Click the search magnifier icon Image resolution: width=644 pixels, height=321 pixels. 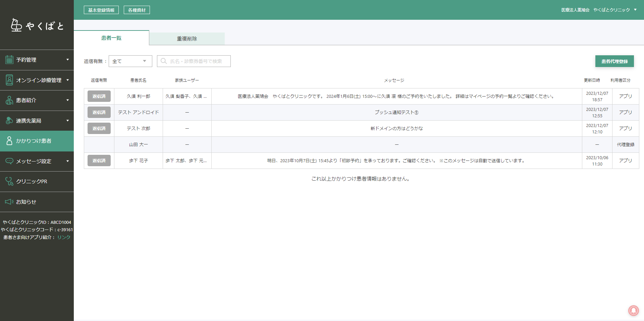click(164, 61)
